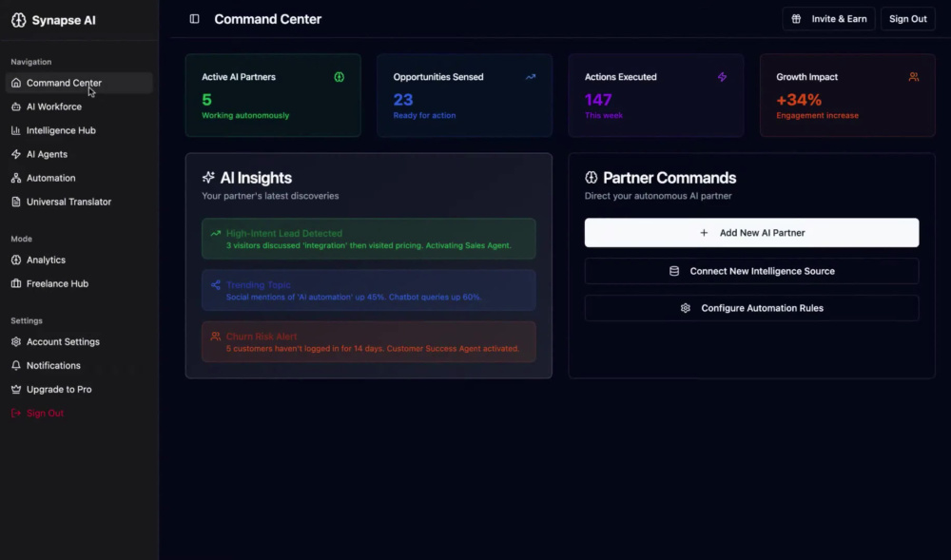This screenshot has width=951, height=560.
Task: Click the purple lightning icon on Actions Executed
Action: 723,77
